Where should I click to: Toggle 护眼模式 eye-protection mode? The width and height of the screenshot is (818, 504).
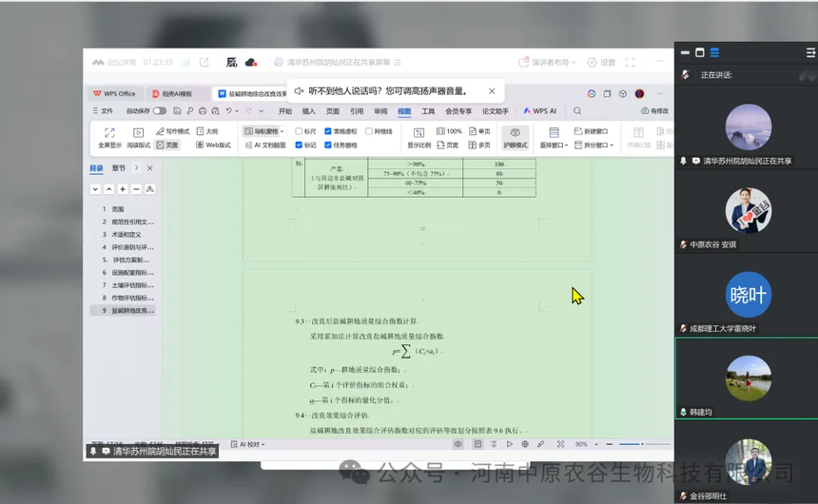click(x=515, y=138)
